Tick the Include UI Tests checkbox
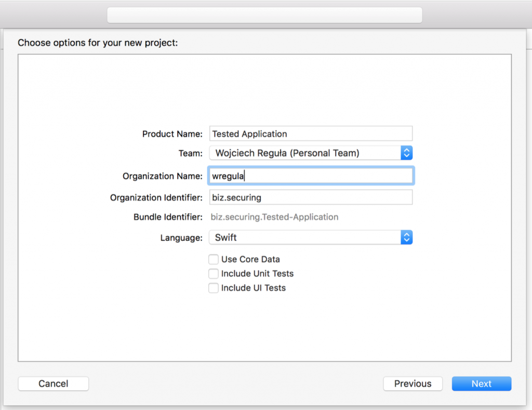 [x=214, y=288]
